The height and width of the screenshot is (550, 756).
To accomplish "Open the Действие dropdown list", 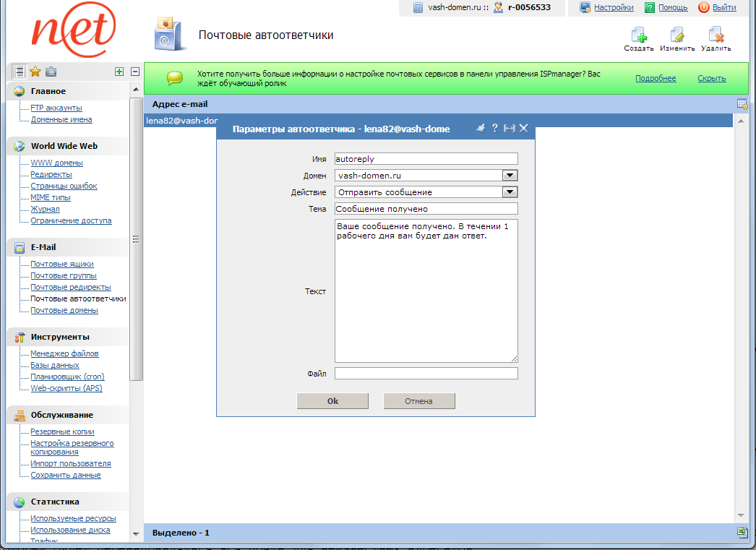I will (510, 192).
